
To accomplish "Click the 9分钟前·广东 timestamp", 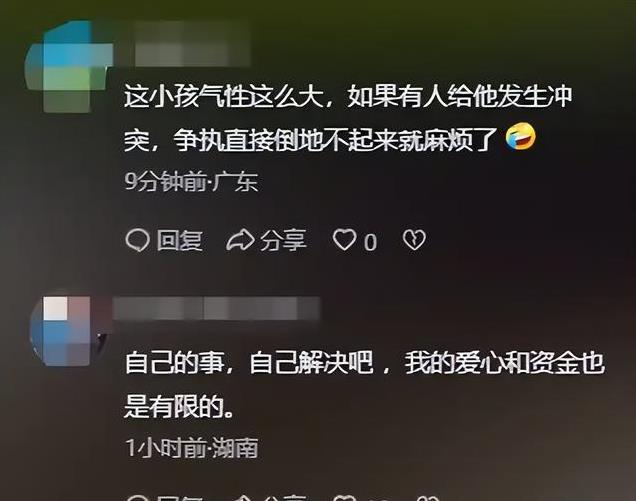I will 191,182.
